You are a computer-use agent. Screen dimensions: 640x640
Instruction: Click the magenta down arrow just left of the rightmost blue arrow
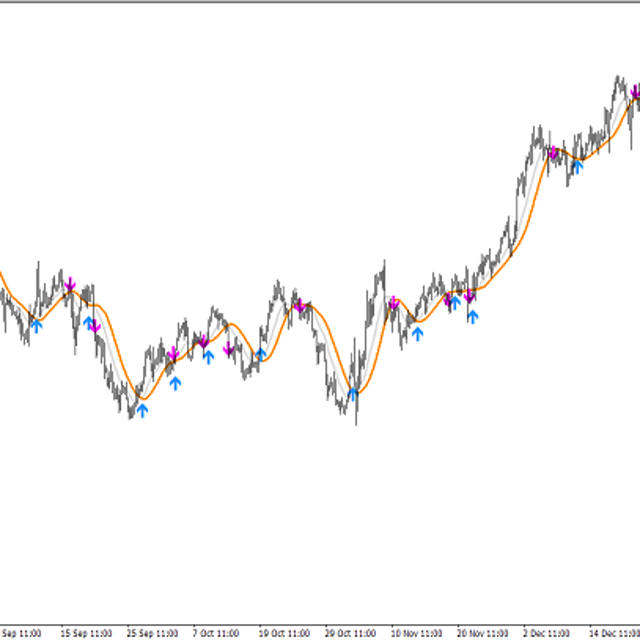click(x=552, y=153)
